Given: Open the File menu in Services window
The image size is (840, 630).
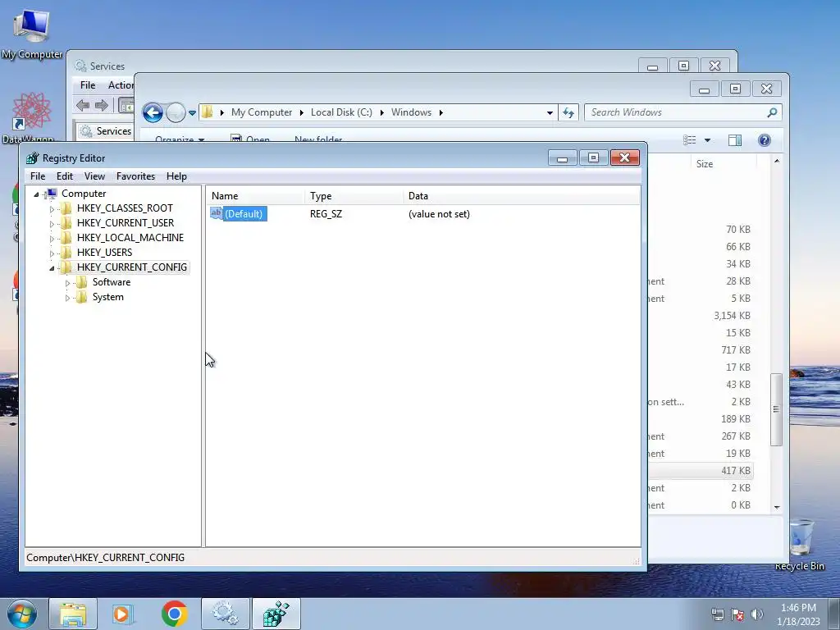Looking at the screenshot, I should (x=87, y=85).
